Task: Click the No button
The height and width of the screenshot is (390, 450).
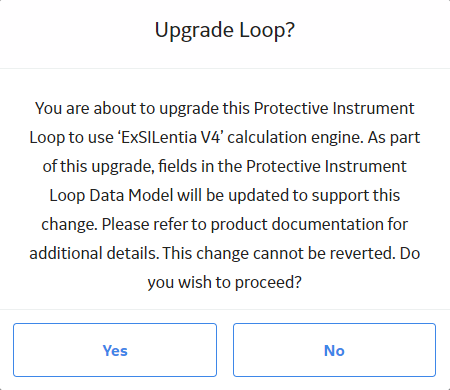Action: [x=334, y=350]
